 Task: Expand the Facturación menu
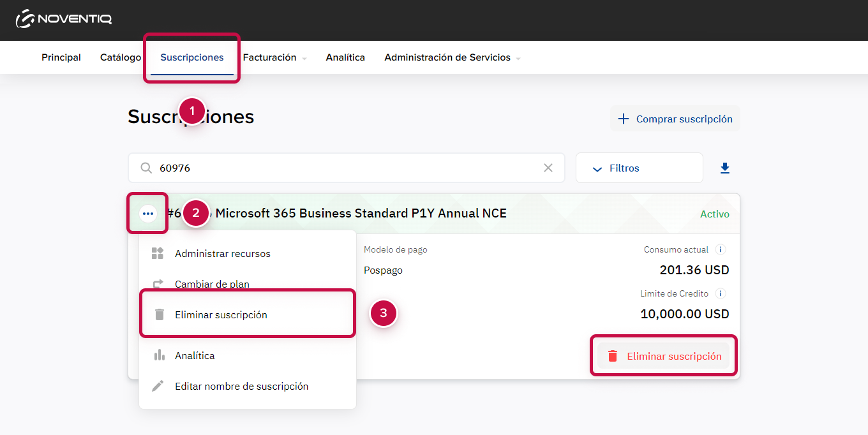pos(274,57)
